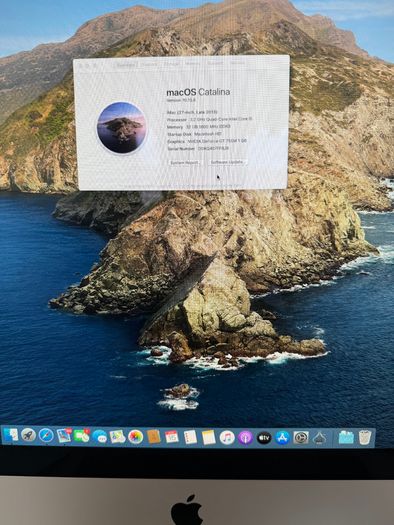Launch Music app from dock
This screenshot has width=394, height=525.
coord(227,438)
